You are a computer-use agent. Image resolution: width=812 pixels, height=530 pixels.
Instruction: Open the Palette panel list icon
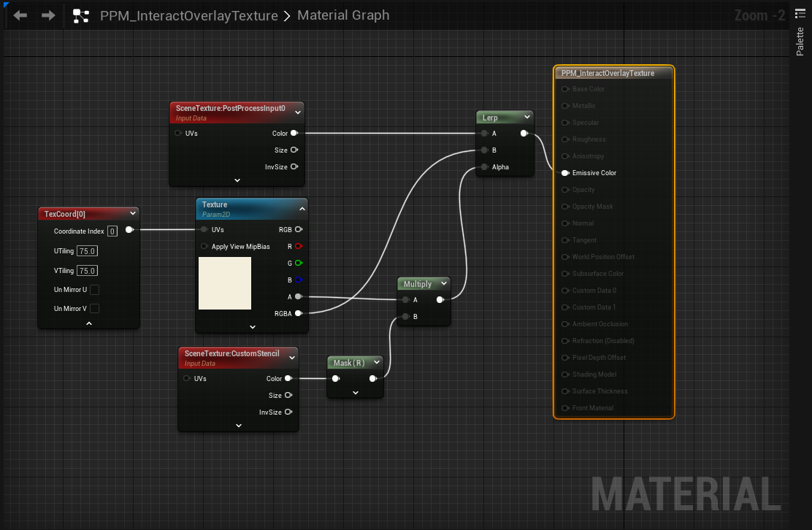(x=800, y=14)
